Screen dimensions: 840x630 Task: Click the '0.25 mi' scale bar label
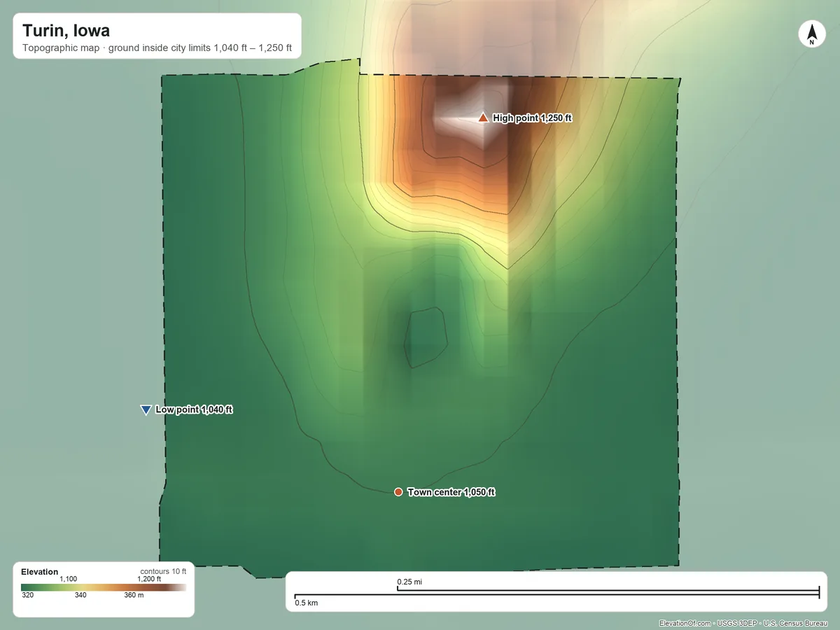(409, 582)
